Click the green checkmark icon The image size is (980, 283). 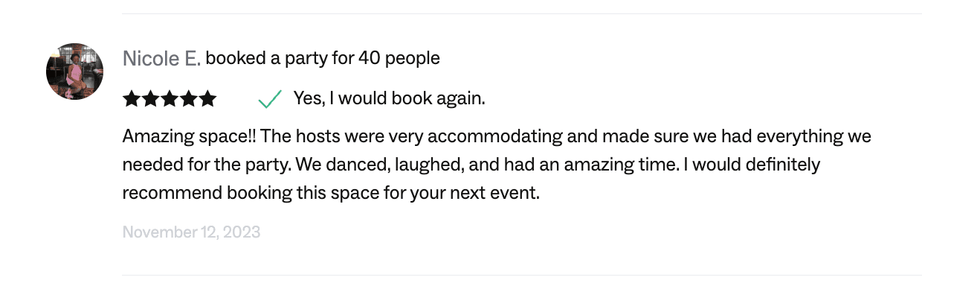(269, 98)
